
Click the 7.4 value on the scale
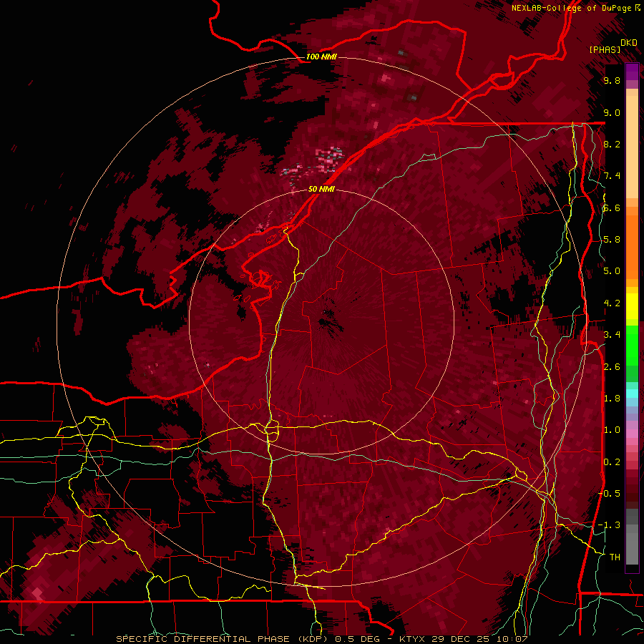pyautogui.click(x=612, y=176)
